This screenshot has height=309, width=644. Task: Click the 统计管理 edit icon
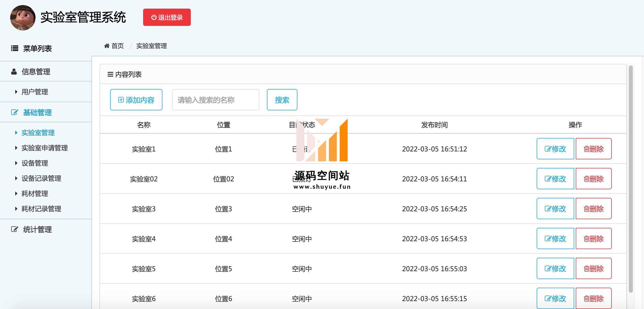[14, 229]
